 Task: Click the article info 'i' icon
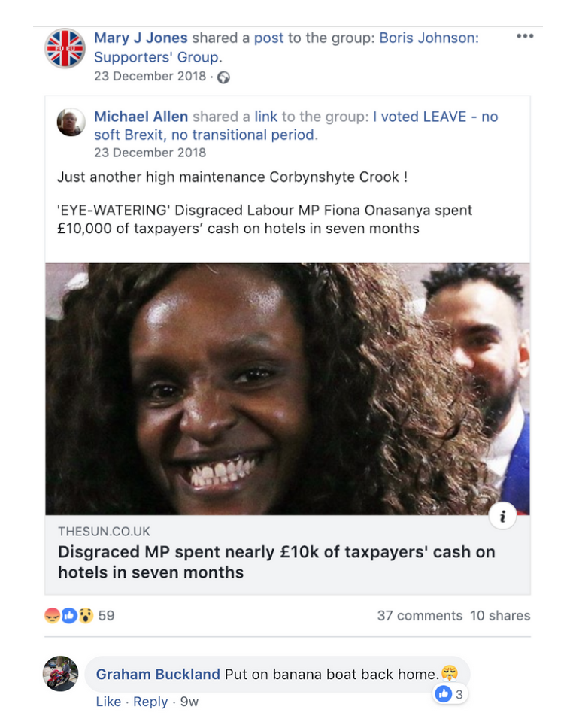(502, 516)
